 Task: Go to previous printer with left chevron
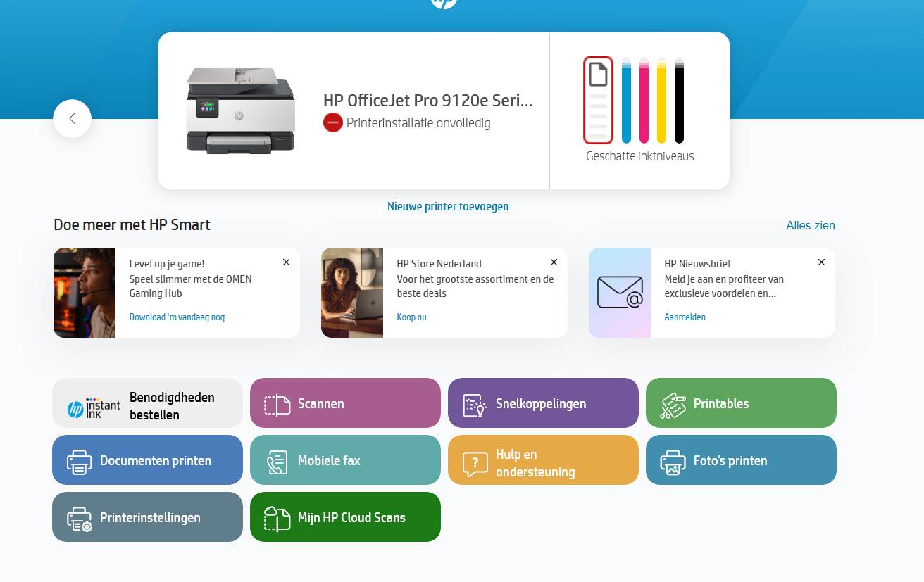[x=73, y=118]
